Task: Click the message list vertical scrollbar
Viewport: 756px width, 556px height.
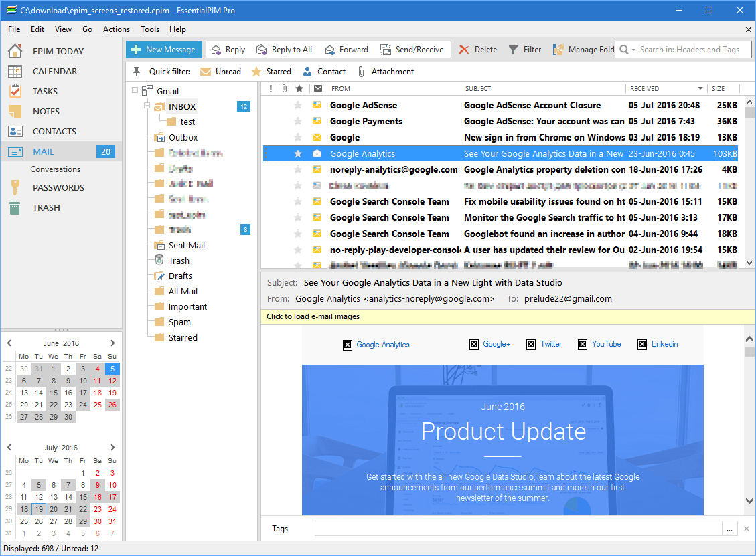Action: [x=749, y=183]
